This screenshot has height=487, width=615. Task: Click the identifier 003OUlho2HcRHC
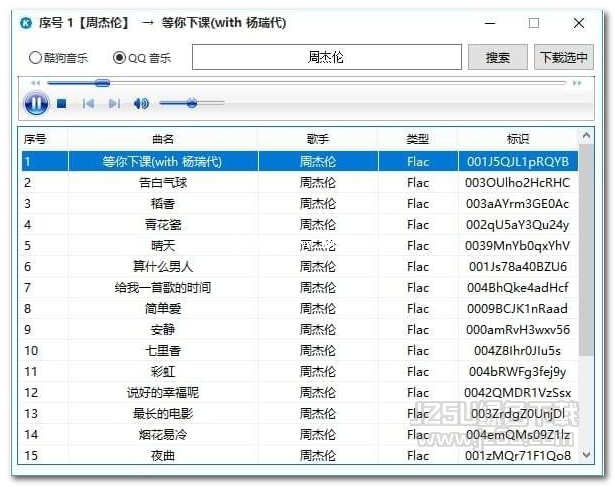[518, 183]
